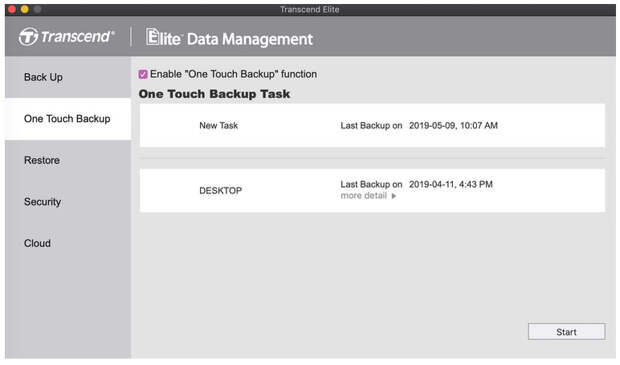
Task: Expand the triangle arrow beside more detail
Action: pos(394,196)
